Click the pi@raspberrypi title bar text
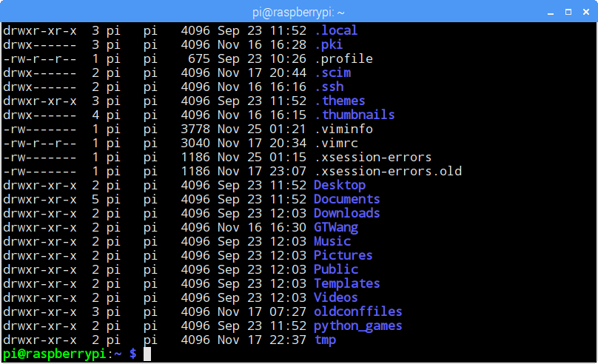Viewport: 598px width, 364px height. click(298, 11)
